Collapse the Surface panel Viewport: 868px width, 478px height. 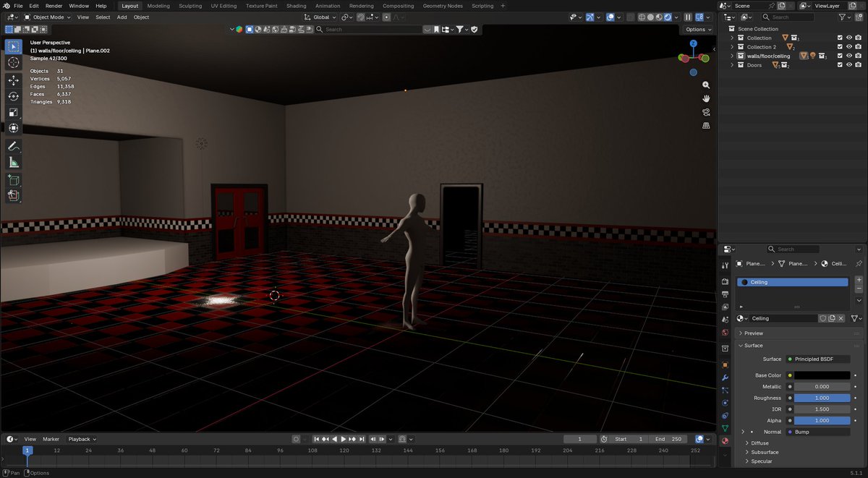[x=798, y=346]
